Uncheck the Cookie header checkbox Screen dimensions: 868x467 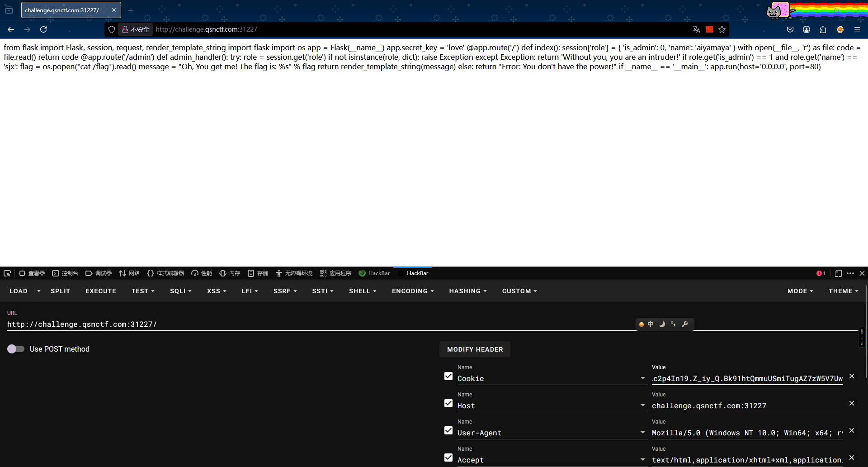click(448, 376)
